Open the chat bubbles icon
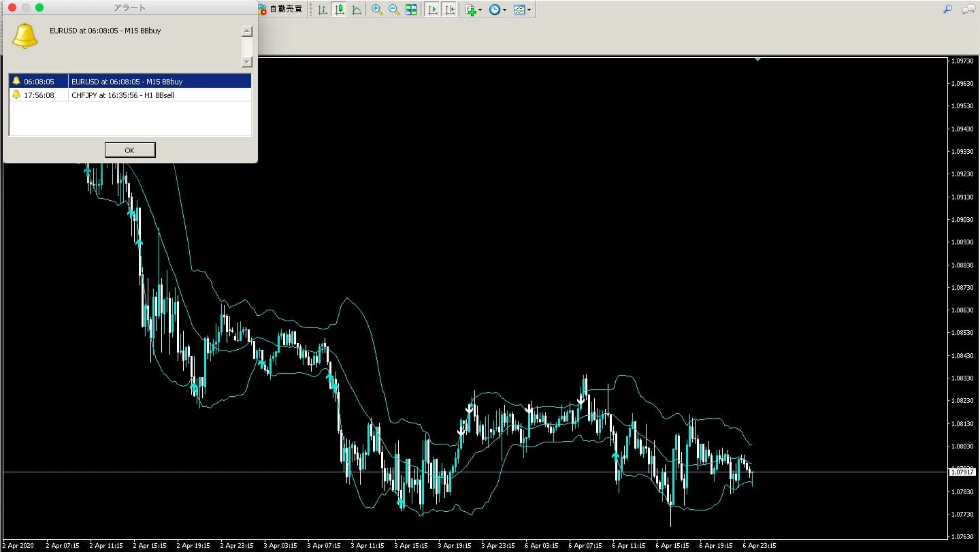This screenshot has width=980, height=552. (968, 10)
